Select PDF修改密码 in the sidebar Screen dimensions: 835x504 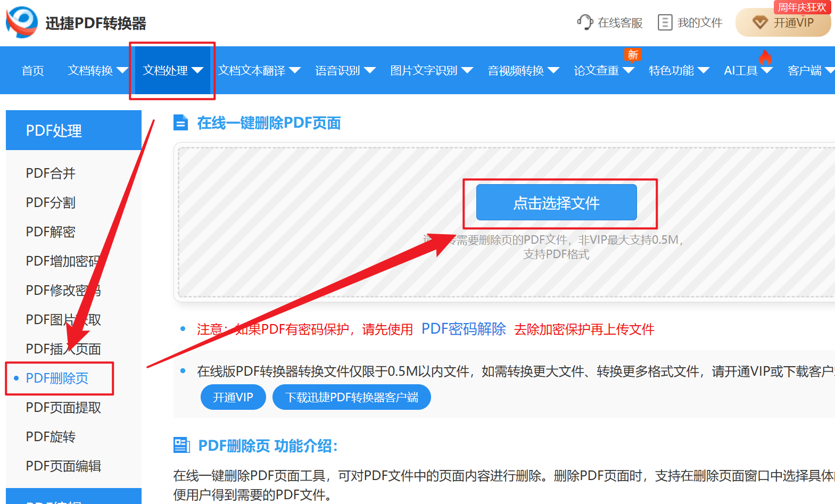point(63,290)
